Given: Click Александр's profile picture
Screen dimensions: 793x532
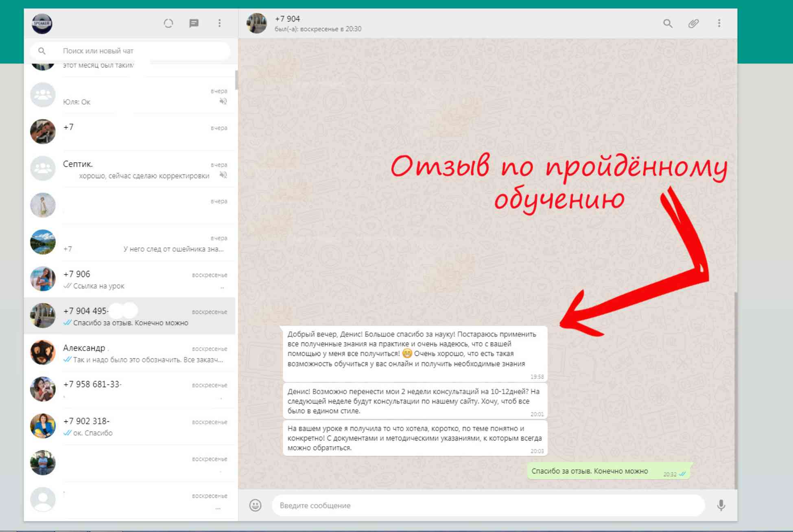Looking at the screenshot, I should click(x=43, y=352).
